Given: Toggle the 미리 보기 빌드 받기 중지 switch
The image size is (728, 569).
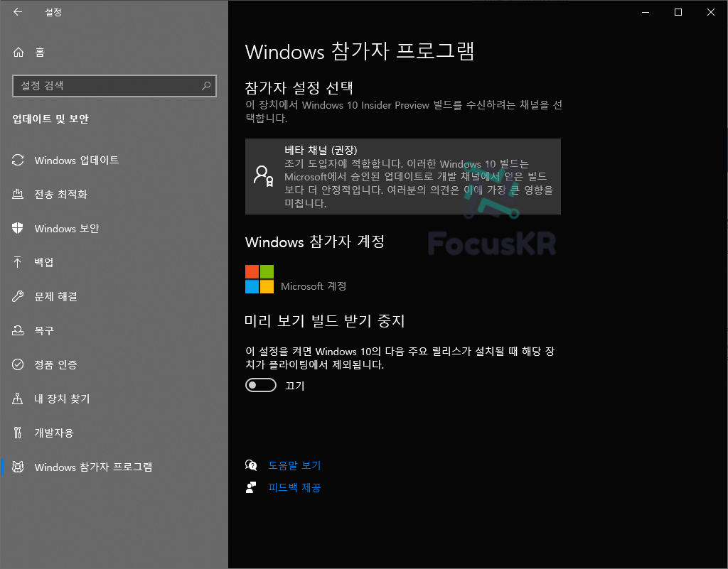Looking at the screenshot, I should click(x=260, y=385).
